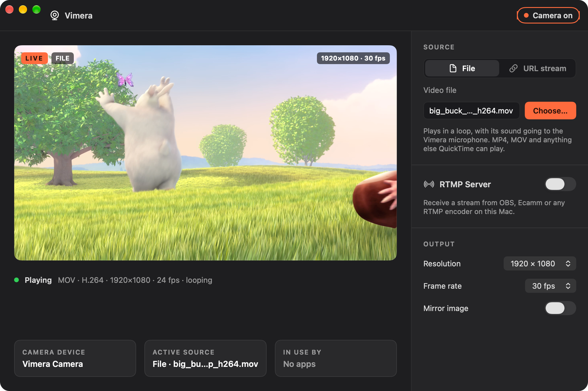The width and height of the screenshot is (588, 391).
Task: Click the Choose... video file button
Action: pos(550,111)
